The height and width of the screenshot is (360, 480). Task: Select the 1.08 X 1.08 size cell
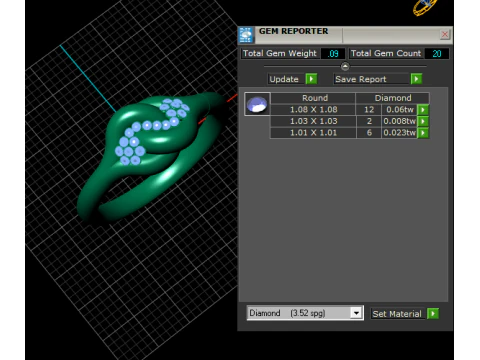tap(313, 110)
